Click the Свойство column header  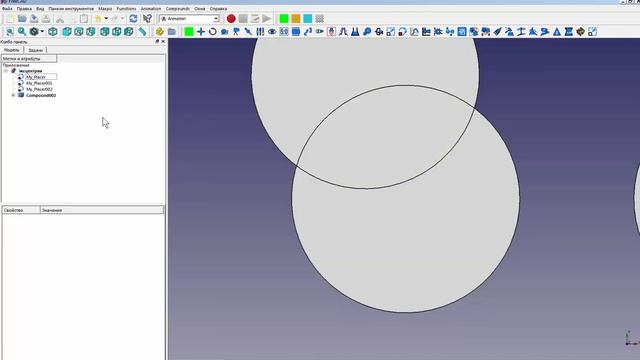point(21,210)
